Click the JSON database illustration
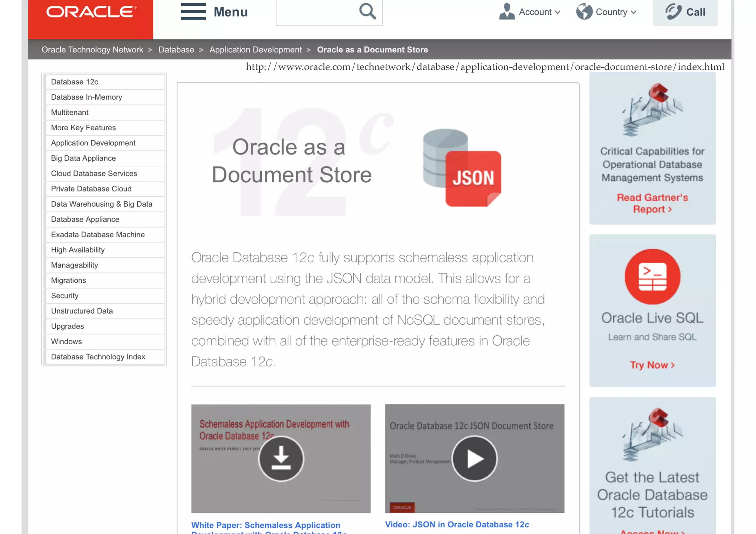This screenshot has height=534, width=756. pyautogui.click(x=462, y=168)
